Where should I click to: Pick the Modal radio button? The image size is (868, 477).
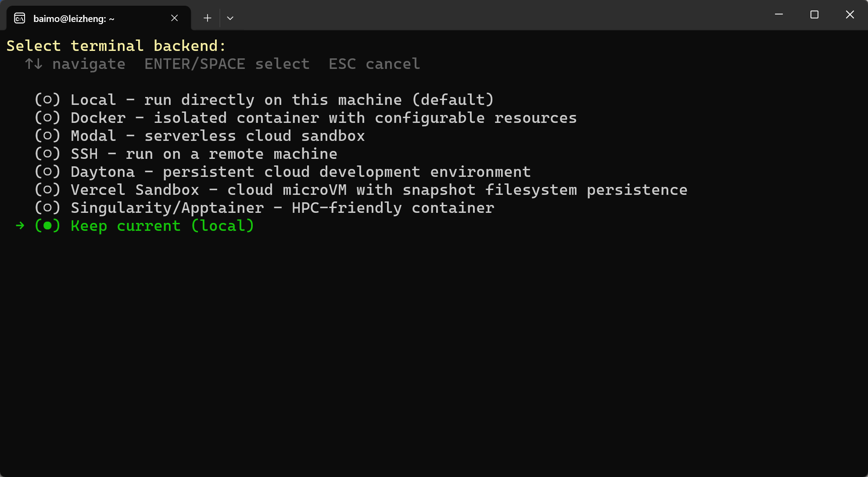47,136
